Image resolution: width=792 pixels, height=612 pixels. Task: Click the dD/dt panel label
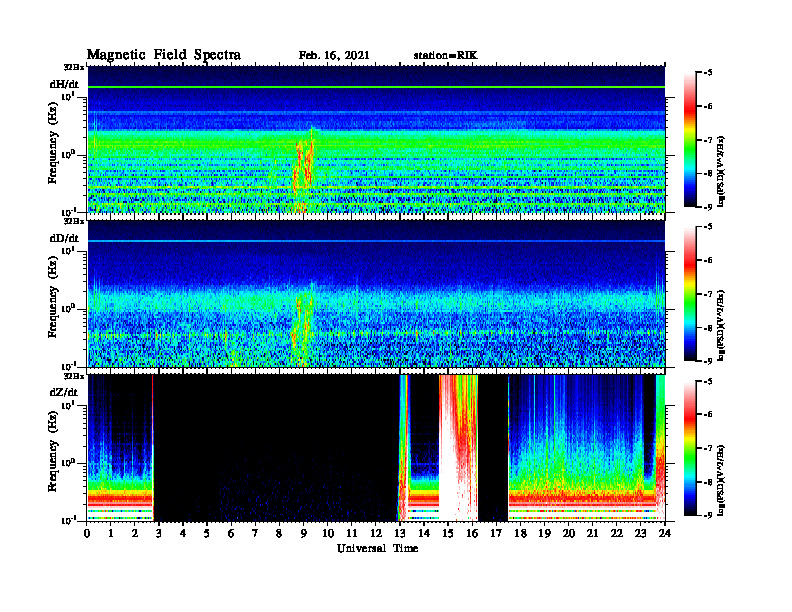pyautogui.click(x=64, y=238)
